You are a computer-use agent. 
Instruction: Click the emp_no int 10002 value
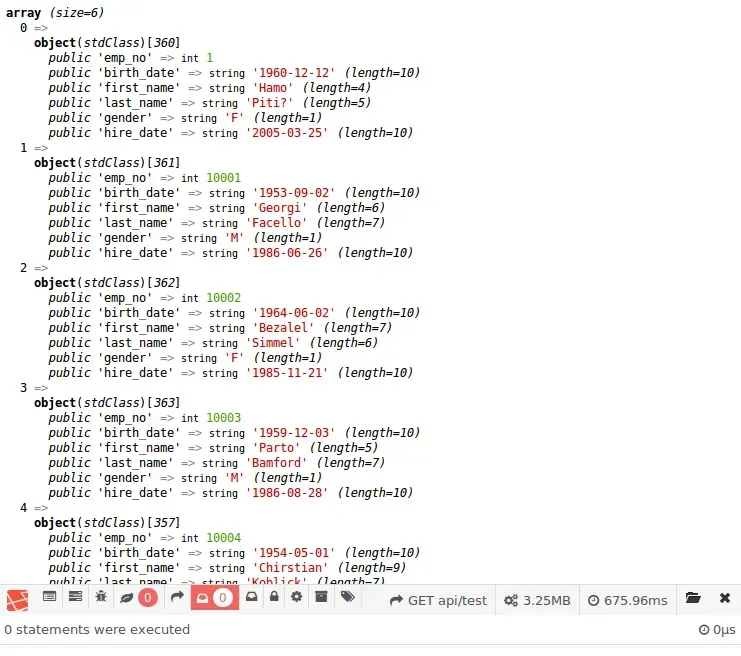pos(224,298)
